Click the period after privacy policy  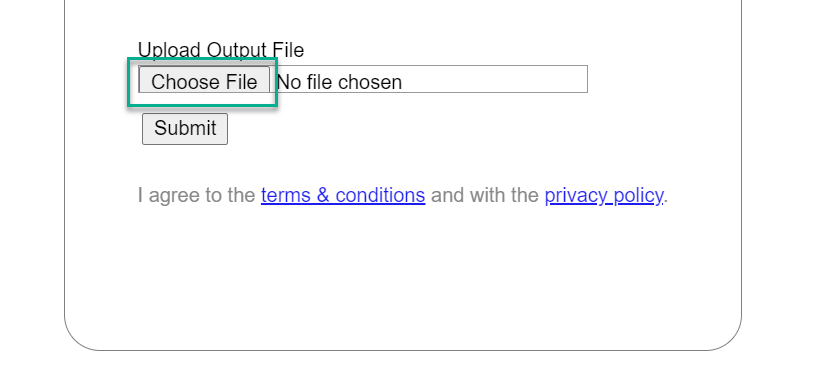pos(666,201)
